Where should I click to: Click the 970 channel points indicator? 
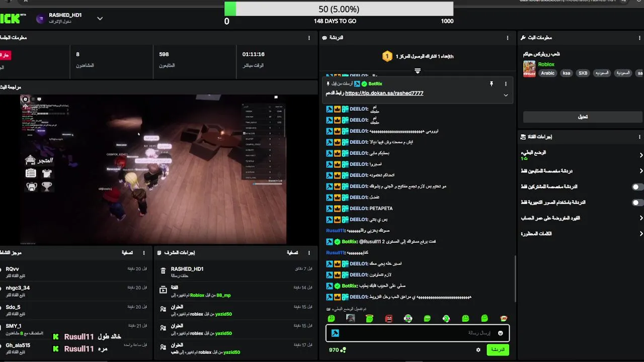point(337,350)
